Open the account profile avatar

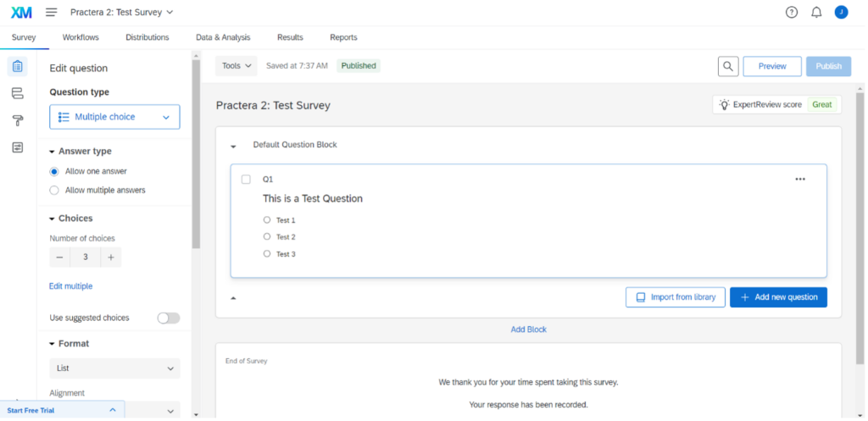(841, 13)
